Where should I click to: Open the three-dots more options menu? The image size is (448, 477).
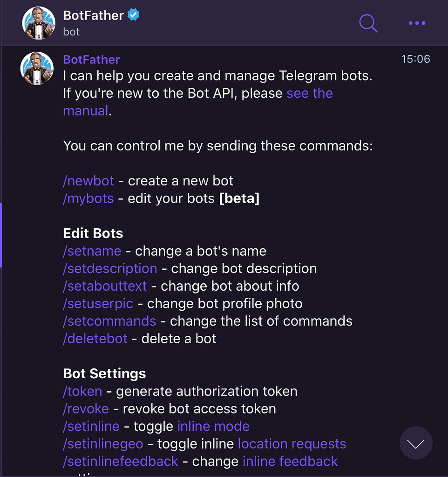tap(416, 23)
